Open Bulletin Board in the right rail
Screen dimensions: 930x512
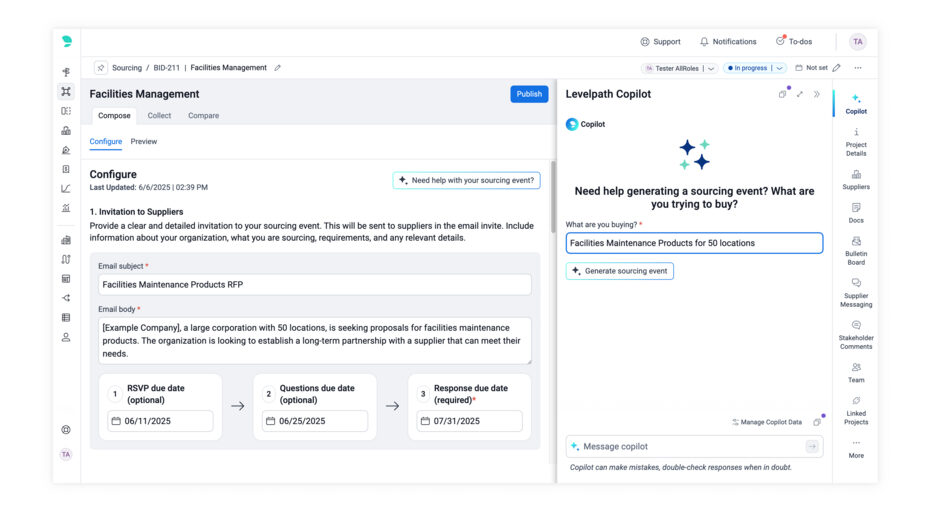[856, 250]
